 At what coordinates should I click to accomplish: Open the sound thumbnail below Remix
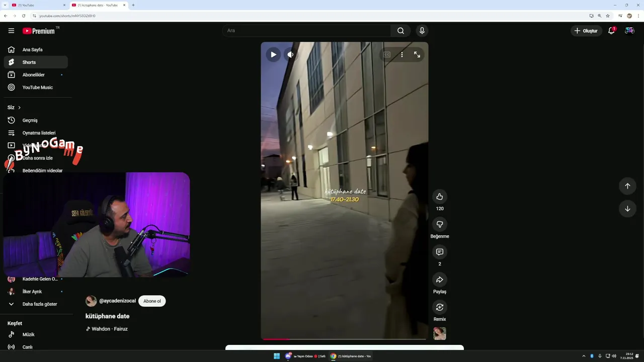click(x=440, y=333)
